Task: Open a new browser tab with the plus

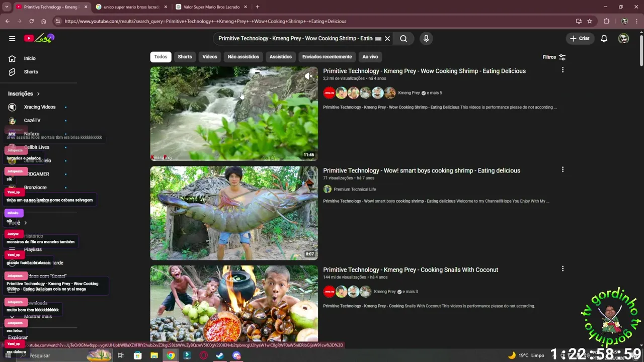Action: [257, 7]
